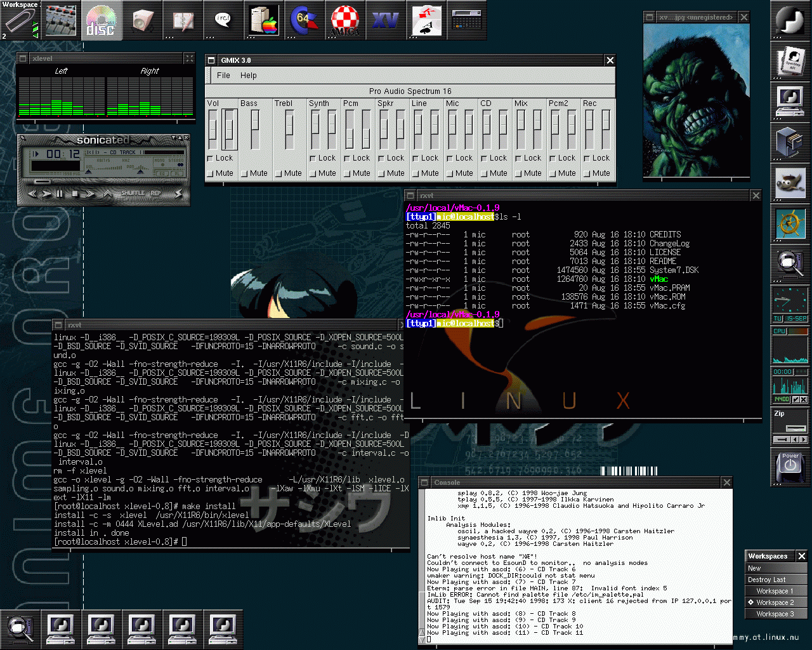
Task: Pause playback in the sonicated player
Action: [60, 194]
